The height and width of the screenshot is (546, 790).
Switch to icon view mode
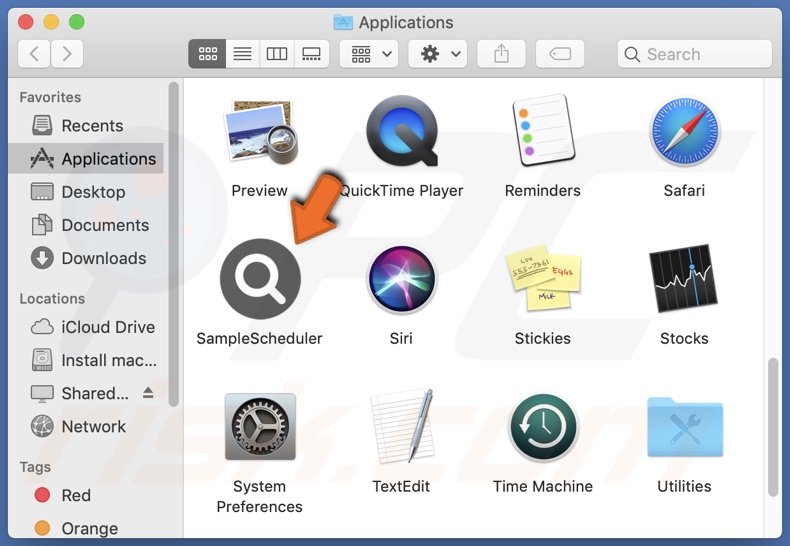207,54
